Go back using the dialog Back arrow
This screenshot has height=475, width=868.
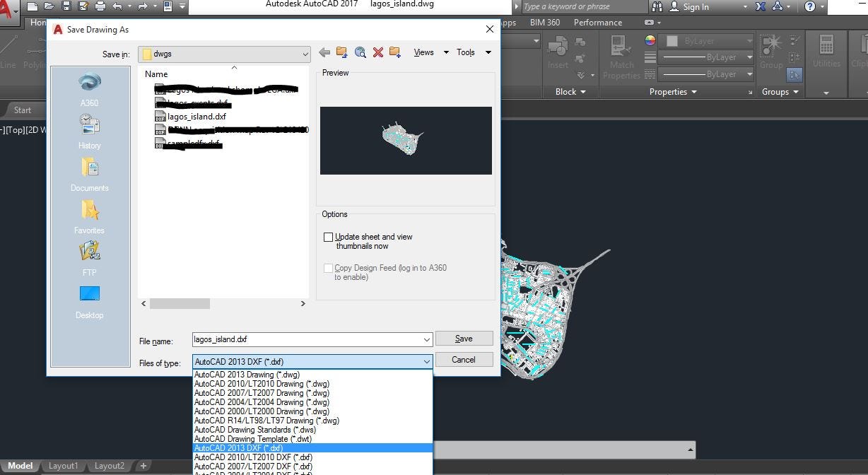coord(324,52)
